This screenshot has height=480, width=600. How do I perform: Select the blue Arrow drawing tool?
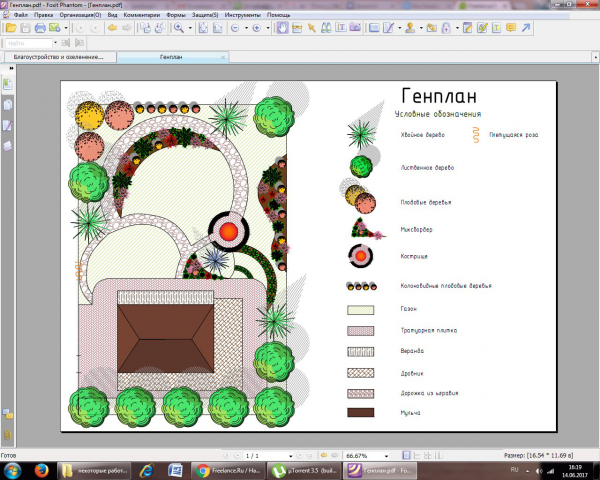tap(526, 28)
